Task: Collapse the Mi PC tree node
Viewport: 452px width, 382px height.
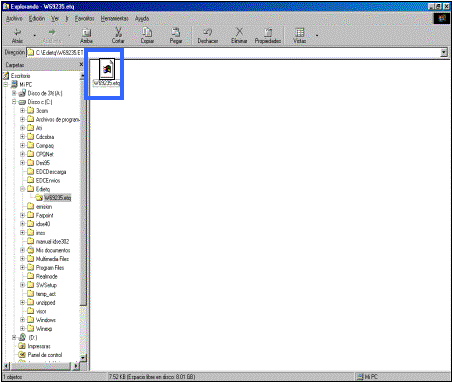Action: pyautogui.click(x=6, y=85)
